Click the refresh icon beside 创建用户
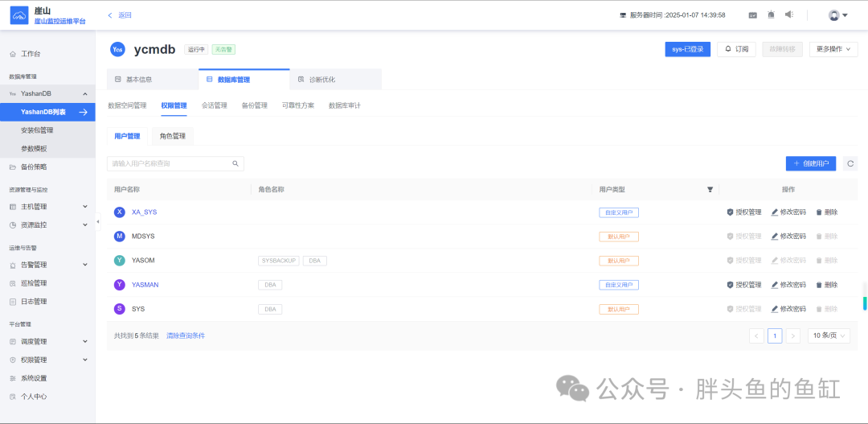The height and width of the screenshot is (424, 868). tap(850, 163)
